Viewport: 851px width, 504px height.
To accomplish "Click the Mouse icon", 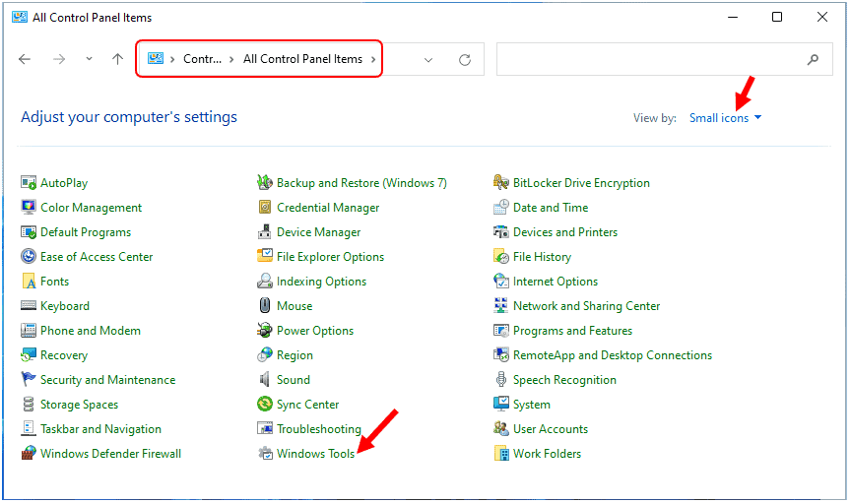I will point(264,305).
